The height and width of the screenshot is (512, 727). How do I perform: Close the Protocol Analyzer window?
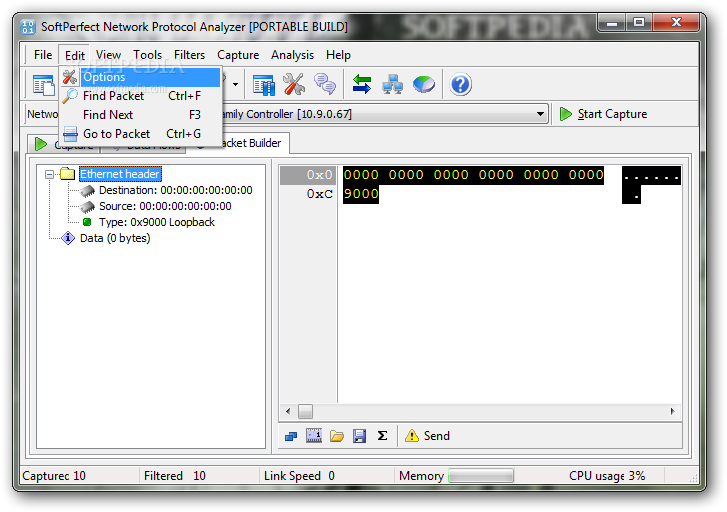pos(676,22)
